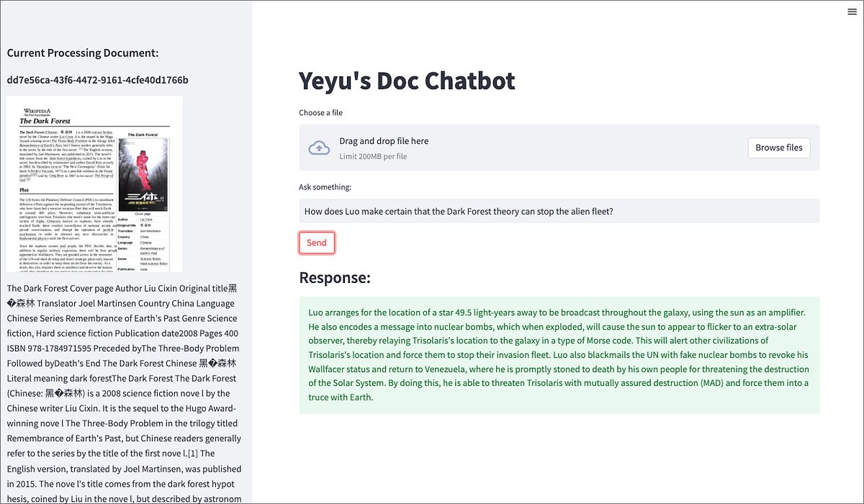Select the document ID dd7e56ca text
Image resolution: width=864 pixels, height=504 pixels.
(x=97, y=80)
